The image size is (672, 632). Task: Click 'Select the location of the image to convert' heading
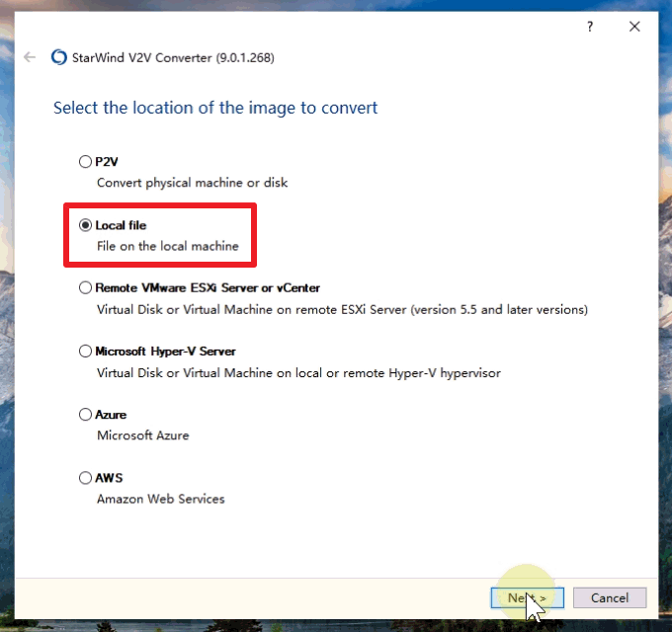(215, 108)
